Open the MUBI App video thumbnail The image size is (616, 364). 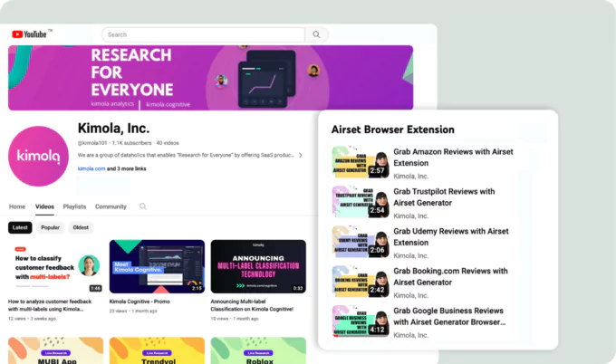(55, 350)
